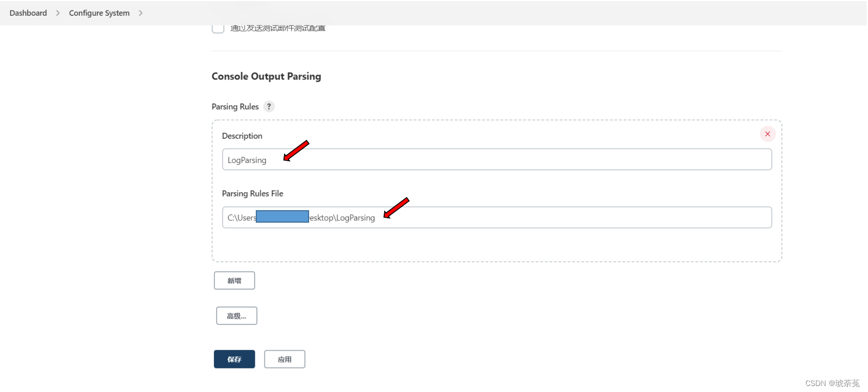Open advanced options with 高级... button

[237, 316]
